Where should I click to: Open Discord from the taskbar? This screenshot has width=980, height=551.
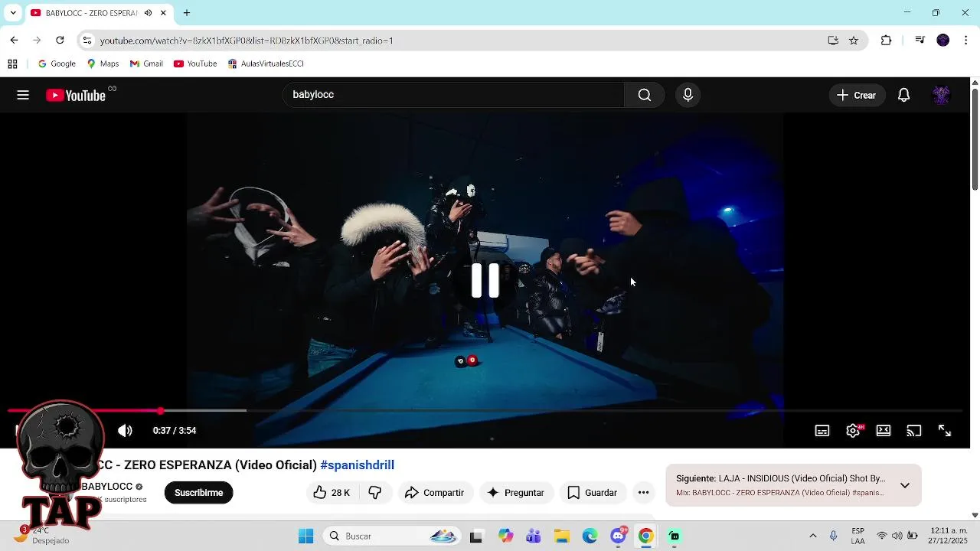(x=619, y=536)
